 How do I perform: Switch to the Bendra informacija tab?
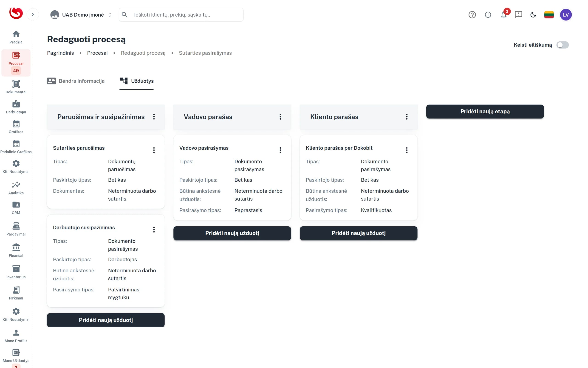pos(76,81)
